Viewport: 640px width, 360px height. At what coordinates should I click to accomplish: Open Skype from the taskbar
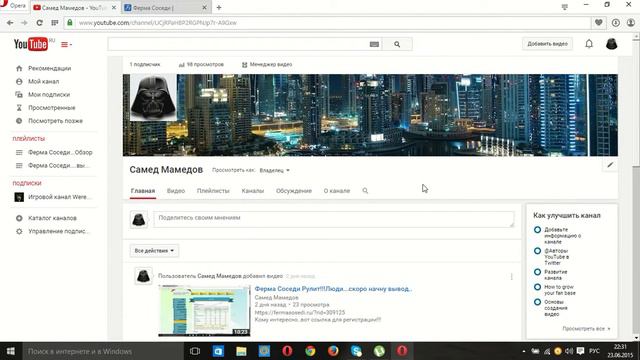pyautogui.click(x=356, y=351)
